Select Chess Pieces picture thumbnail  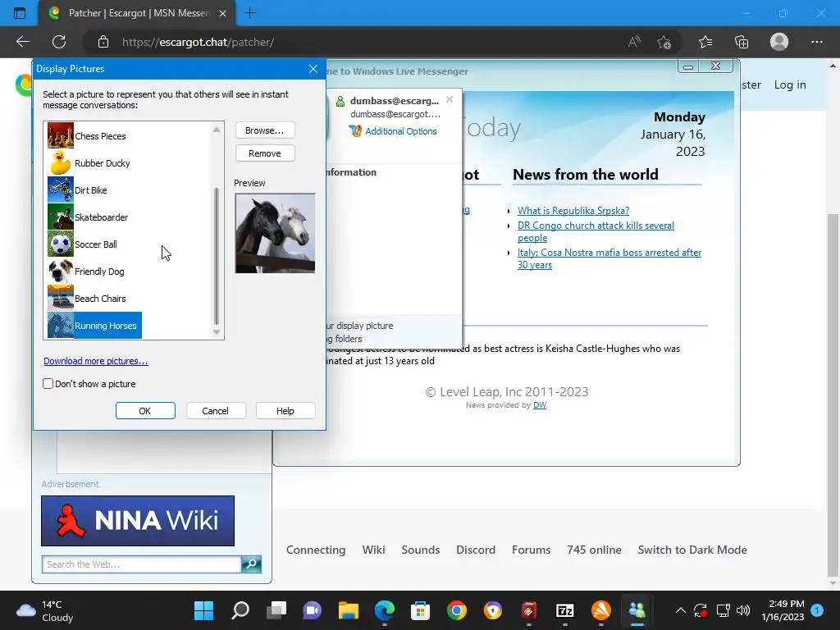tap(61, 135)
